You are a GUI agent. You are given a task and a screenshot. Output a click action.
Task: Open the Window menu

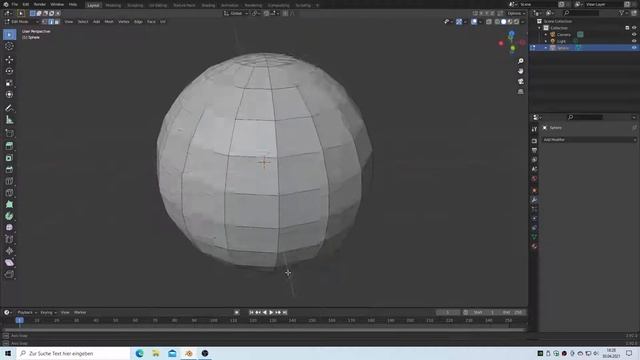(x=57, y=4)
